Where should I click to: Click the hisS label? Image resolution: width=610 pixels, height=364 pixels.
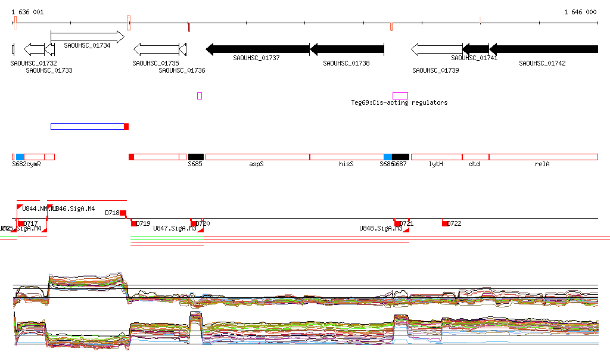pos(346,164)
